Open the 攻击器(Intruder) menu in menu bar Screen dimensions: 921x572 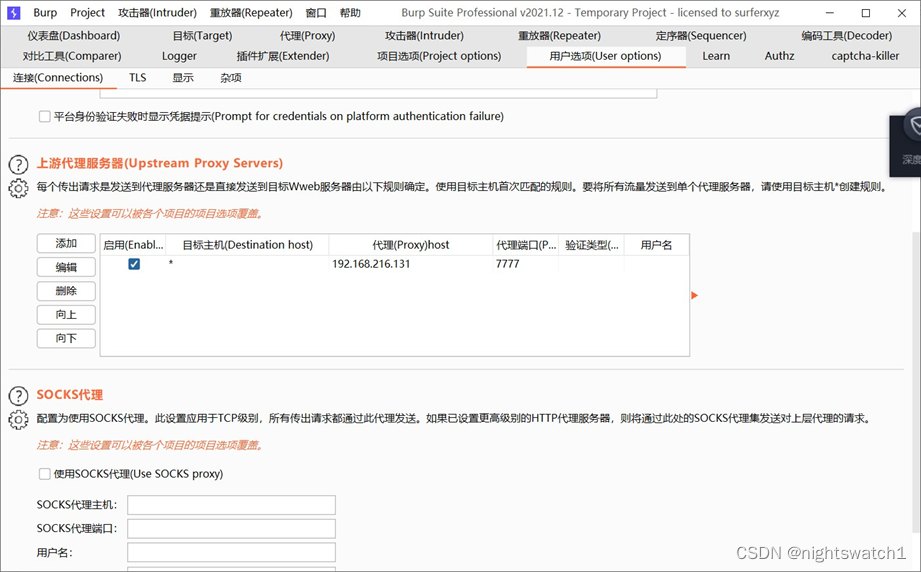[157, 12]
